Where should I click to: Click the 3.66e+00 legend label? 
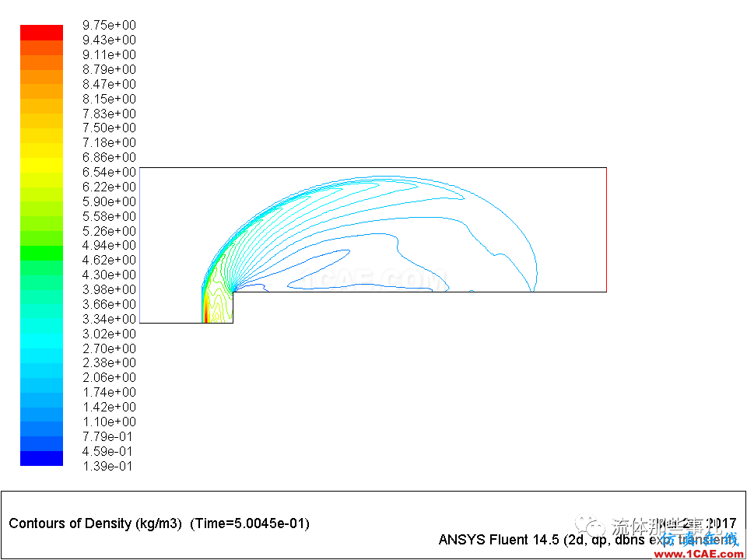tap(109, 305)
